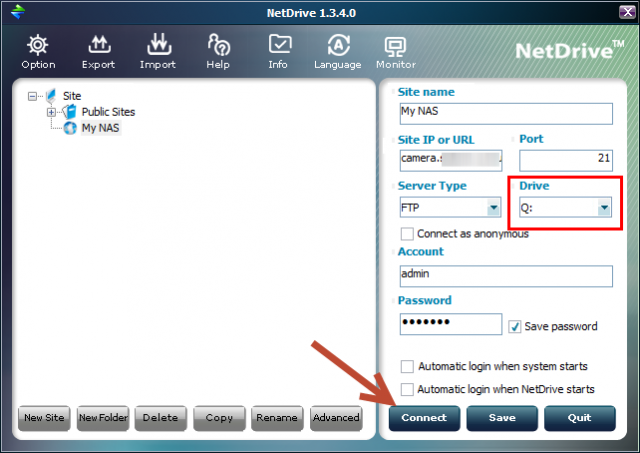Click the Site root node icon
The width and height of the screenshot is (640, 453).
click(51, 96)
